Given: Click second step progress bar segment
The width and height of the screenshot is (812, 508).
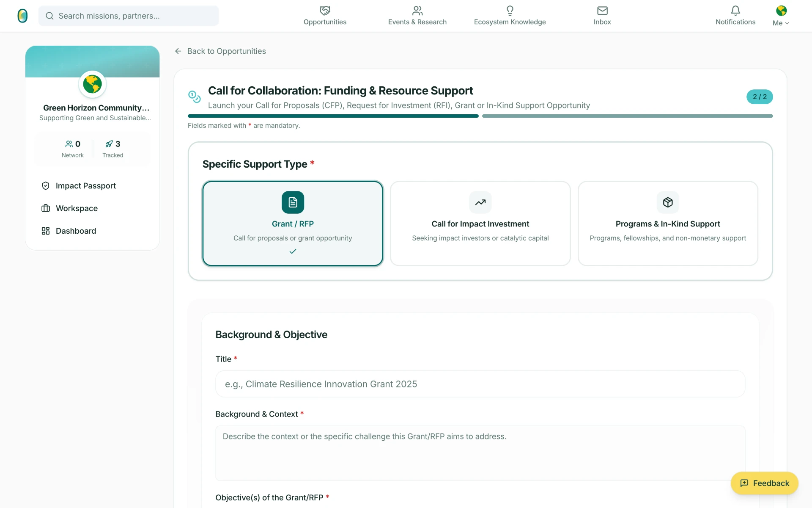Looking at the screenshot, I should coord(628,116).
